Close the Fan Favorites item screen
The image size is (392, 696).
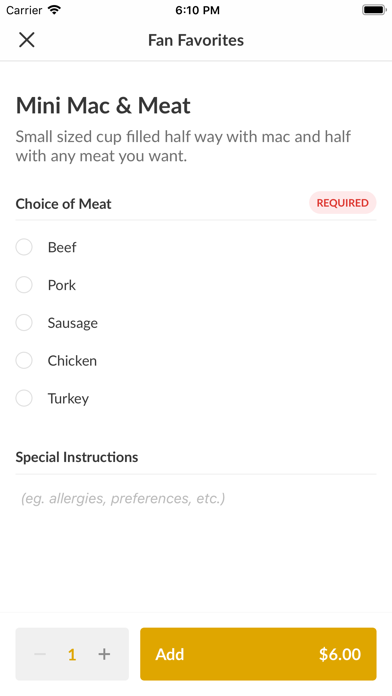coord(27,40)
